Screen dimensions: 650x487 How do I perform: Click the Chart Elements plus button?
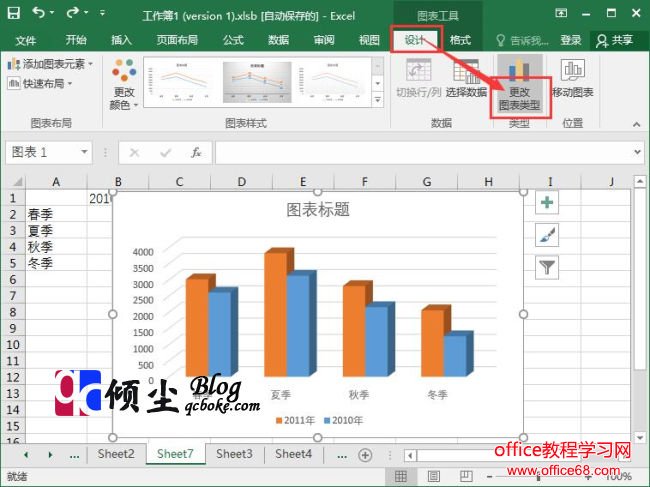[547, 202]
